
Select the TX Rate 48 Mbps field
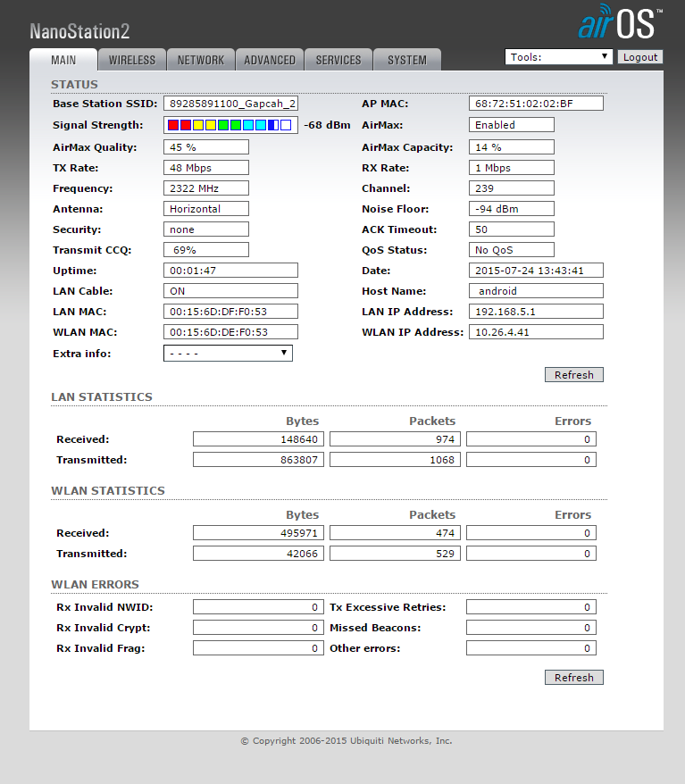tap(206, 168)
